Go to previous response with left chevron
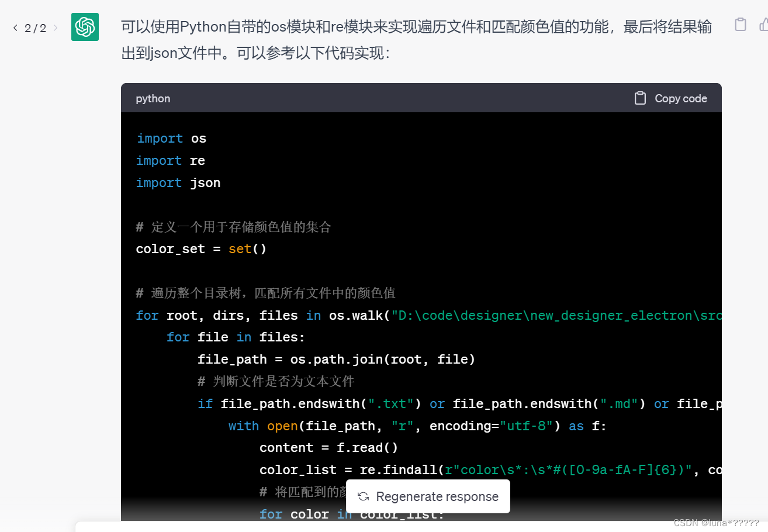 click(x=15, y=27)
